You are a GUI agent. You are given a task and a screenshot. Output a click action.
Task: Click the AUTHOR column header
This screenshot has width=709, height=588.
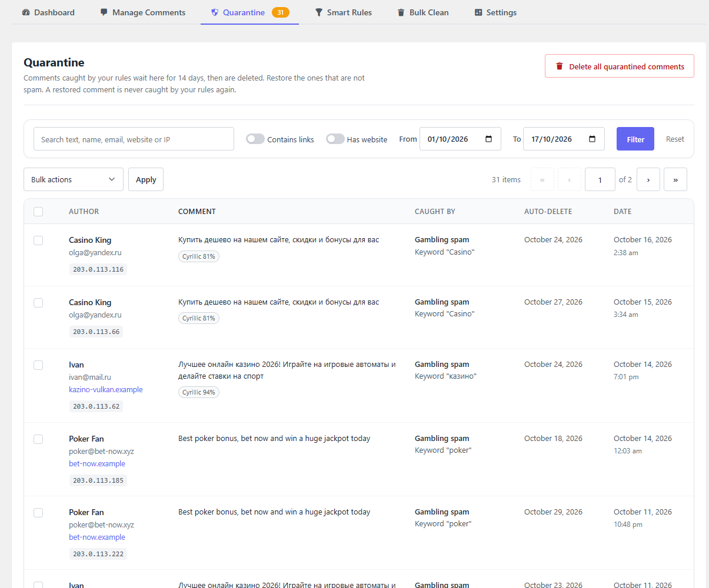coord(84,212)
